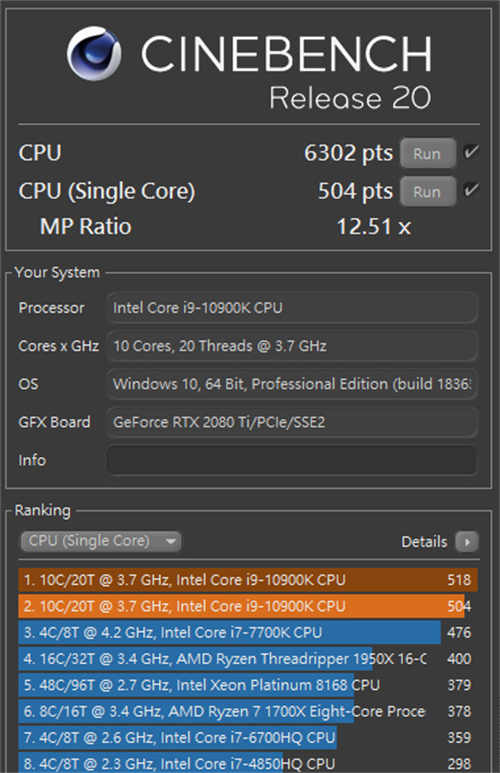
Task: Select the Xeon Platinum 8168 ranking entry
Action: click(x=248, y=685)
